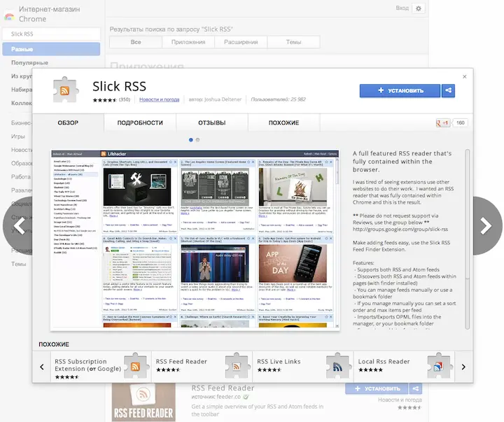504x422 pixels.
Task: Click the (350) review count
Action: (x=125, y=99)
